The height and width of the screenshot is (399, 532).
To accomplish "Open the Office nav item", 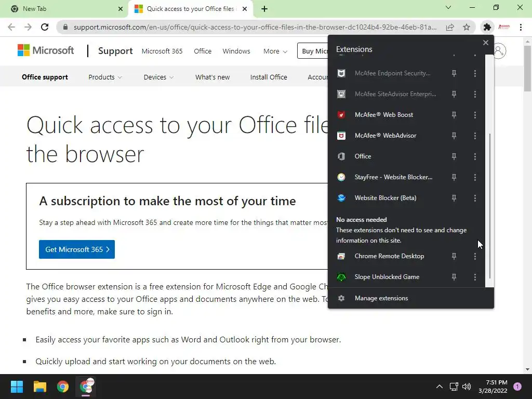I will tap(203, 51).
